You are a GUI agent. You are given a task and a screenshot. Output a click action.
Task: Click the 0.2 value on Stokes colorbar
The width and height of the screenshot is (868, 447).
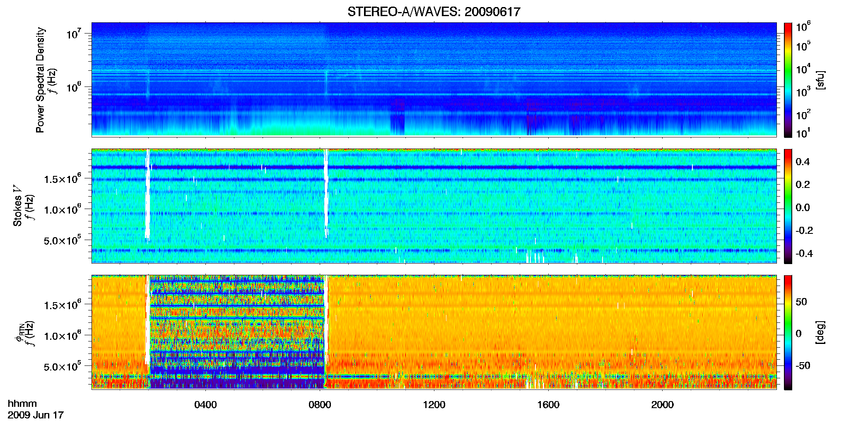(803, 184)
